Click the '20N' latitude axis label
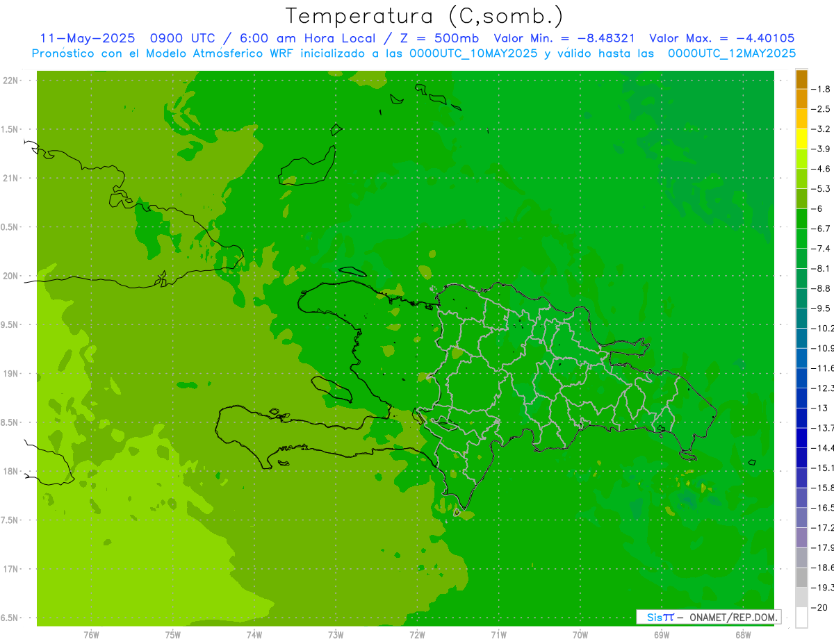 pos(11,276)
